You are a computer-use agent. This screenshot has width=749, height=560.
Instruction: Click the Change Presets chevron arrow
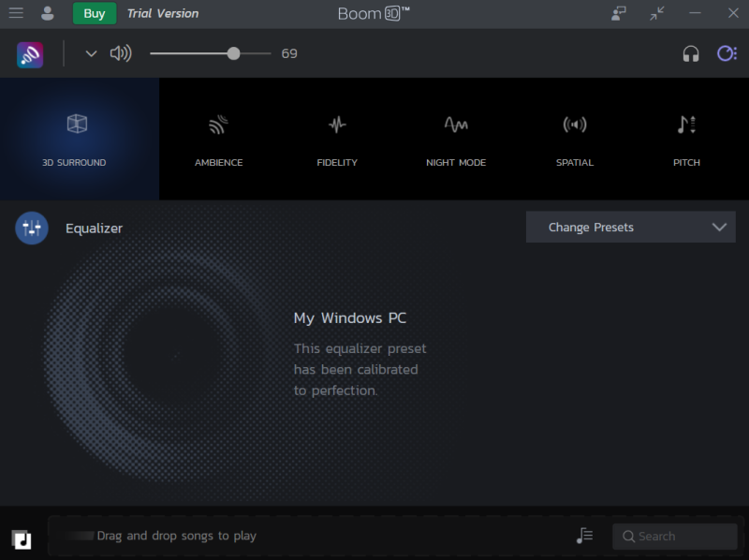pyautogui.click(x=719, y=227)
